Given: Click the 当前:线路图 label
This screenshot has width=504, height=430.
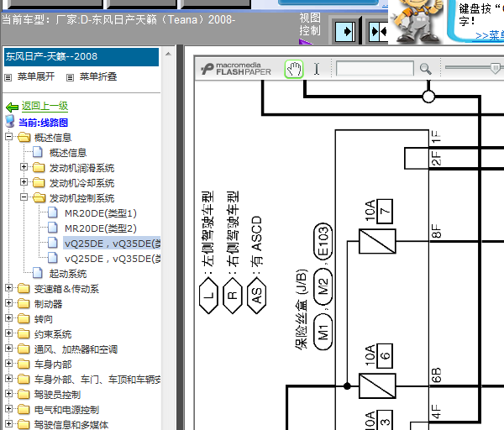Looking at the screenshot, I should pyautogui.click(x=44, y=123).
